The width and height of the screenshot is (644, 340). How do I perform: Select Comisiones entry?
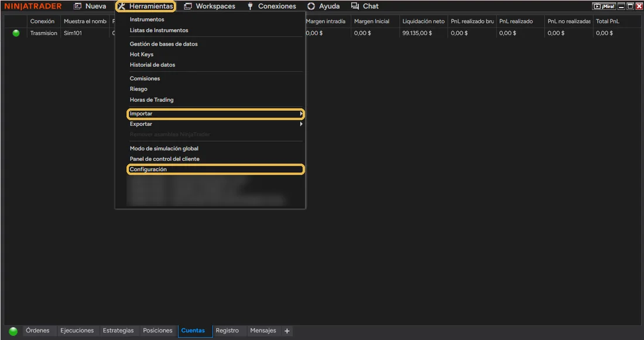145,78
